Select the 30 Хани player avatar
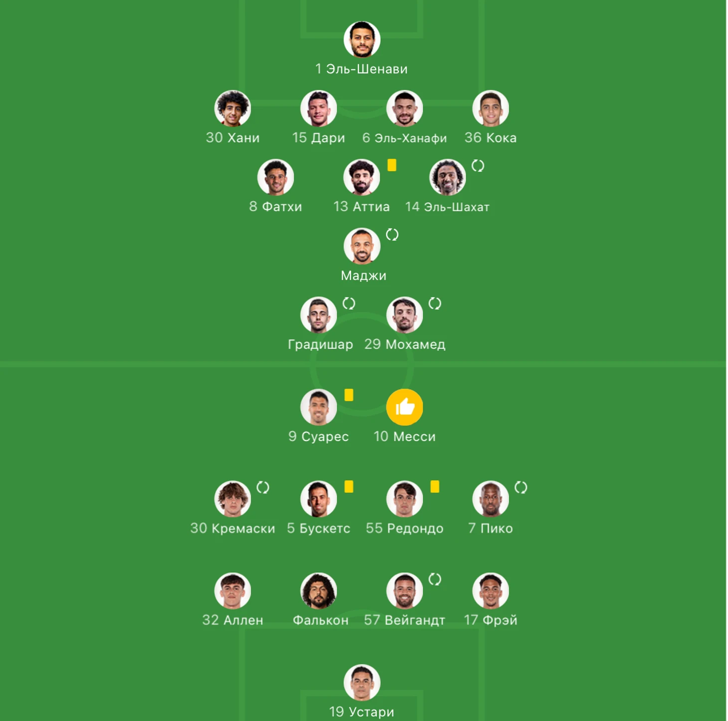Screen dimensions: 728x721 [x=232, y=108]
